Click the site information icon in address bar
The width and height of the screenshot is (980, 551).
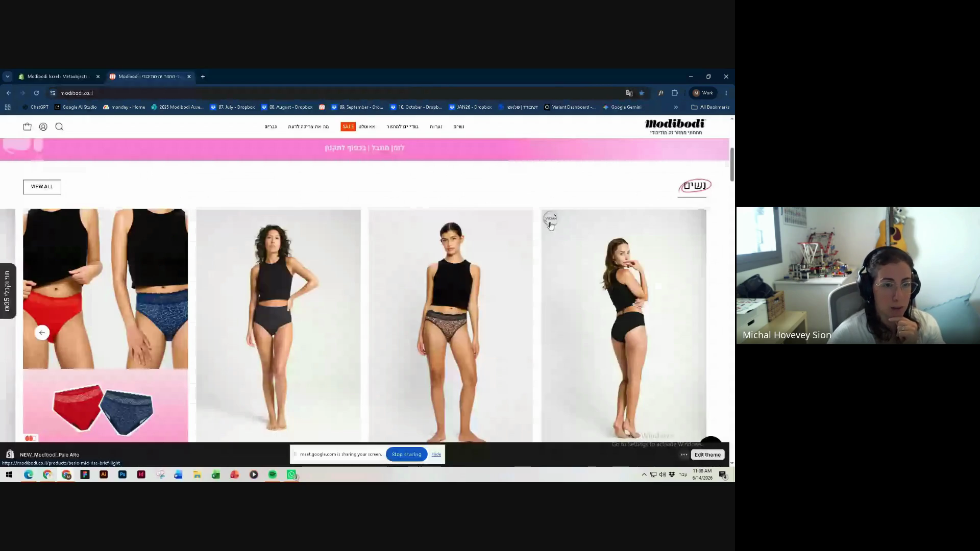click(53, 93)
